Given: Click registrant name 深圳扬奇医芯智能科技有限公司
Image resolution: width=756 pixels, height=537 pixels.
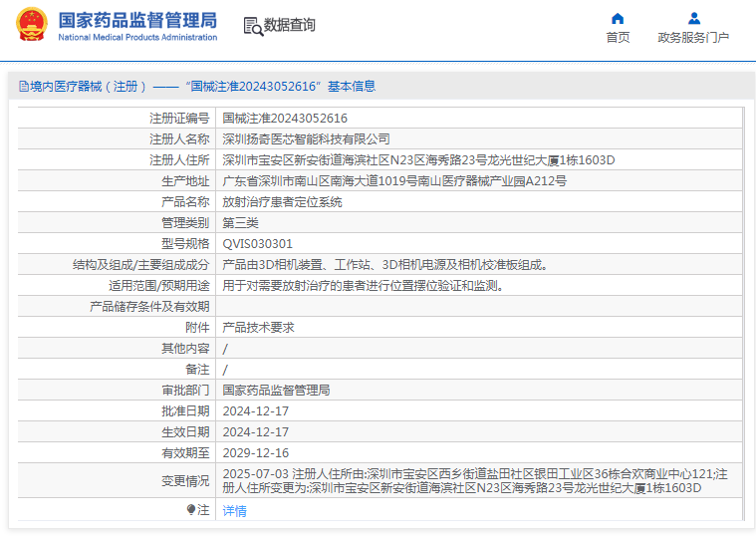Looking at the screenshot, I should (x=306, y=139).
